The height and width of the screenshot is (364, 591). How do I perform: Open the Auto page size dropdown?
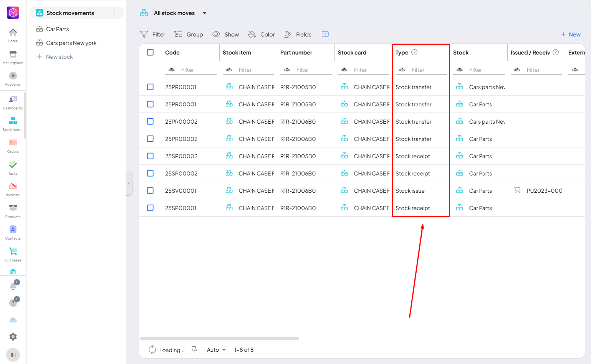216,350
